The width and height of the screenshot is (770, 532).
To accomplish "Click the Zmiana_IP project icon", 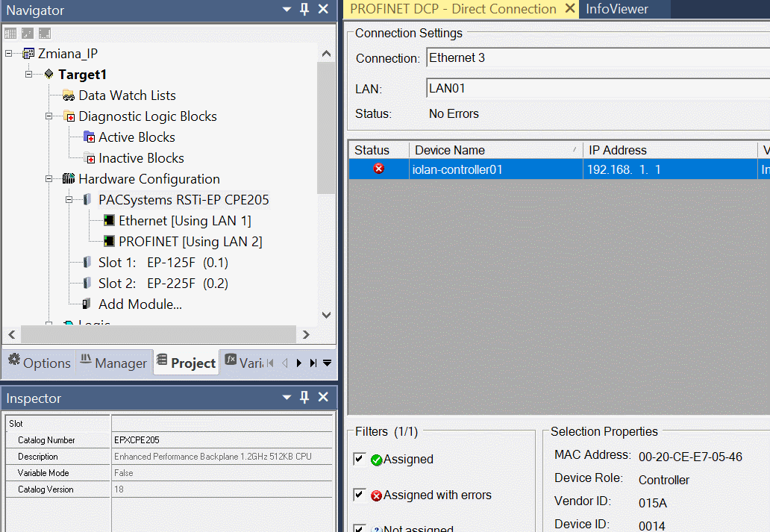I will [28, 54].
